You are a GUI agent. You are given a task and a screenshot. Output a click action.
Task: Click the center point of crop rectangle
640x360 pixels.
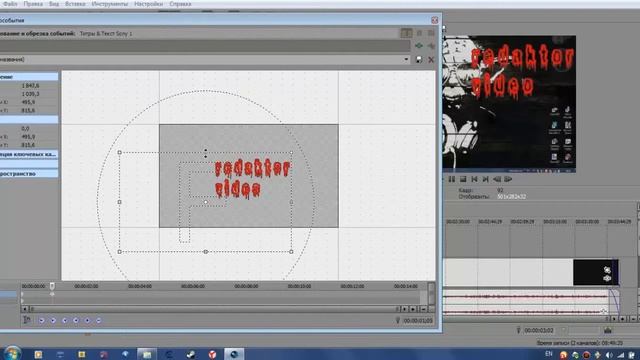tap(206, 202)
